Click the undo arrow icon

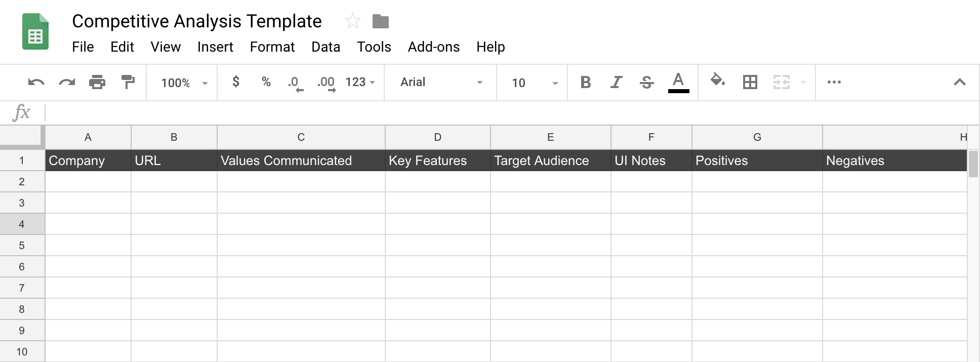click(x=36, y=82)
